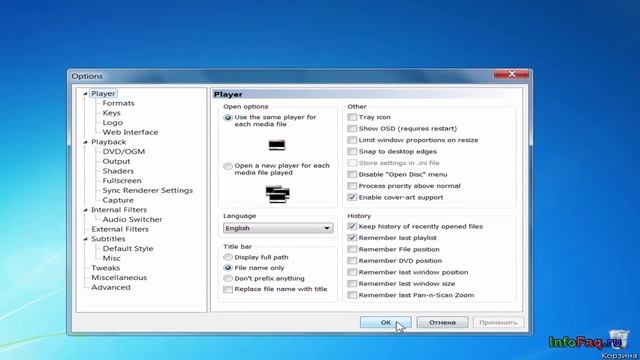Open the Audio Switcher page

click(132, 220)
